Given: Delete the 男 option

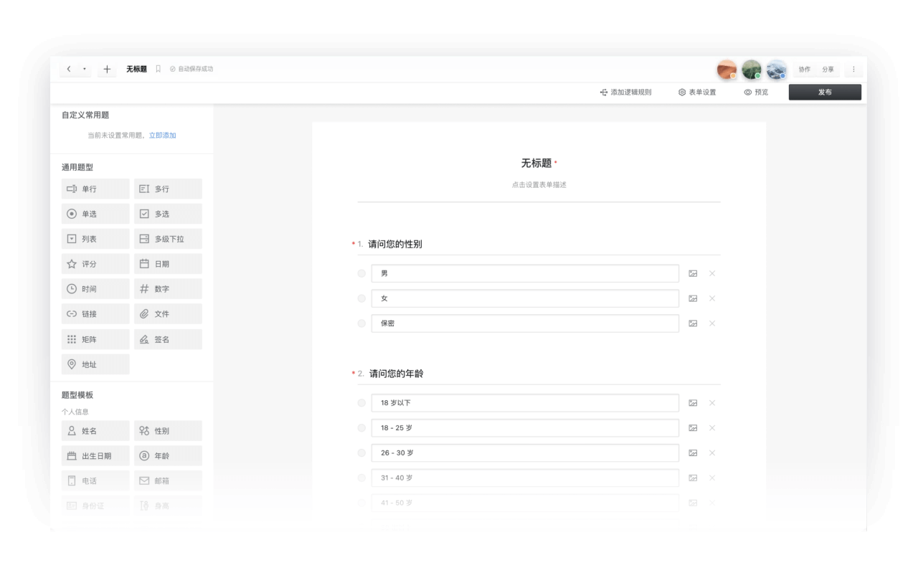Looking at the screenshot, I should [712, 274].
